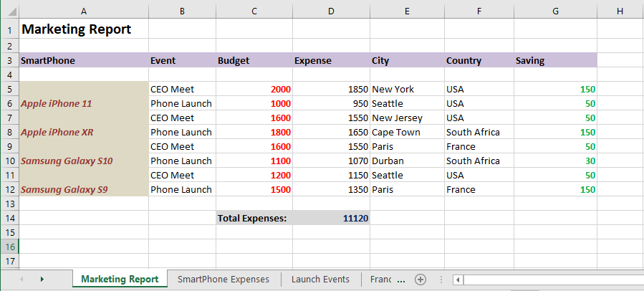This screenshot has height=291, width=644.
Task: Click the budget value 1200
Action: [254, 176]
